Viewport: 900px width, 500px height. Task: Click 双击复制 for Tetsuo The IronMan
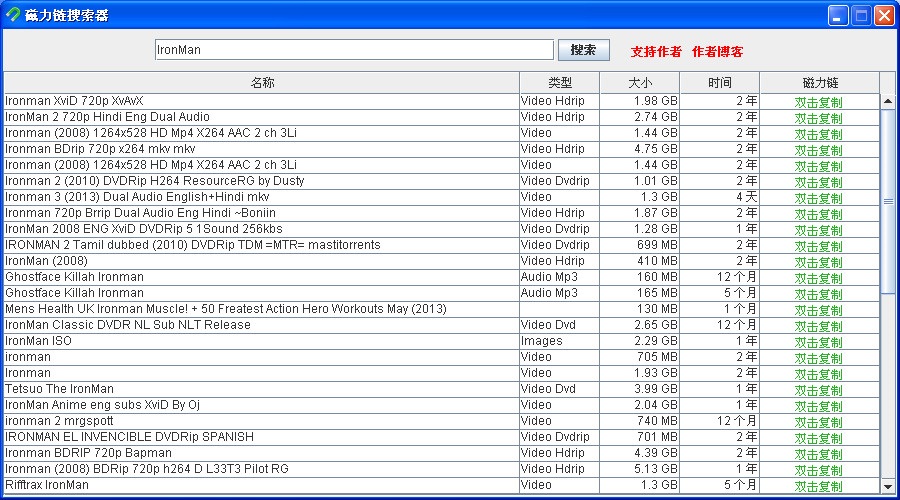point(818,389)
